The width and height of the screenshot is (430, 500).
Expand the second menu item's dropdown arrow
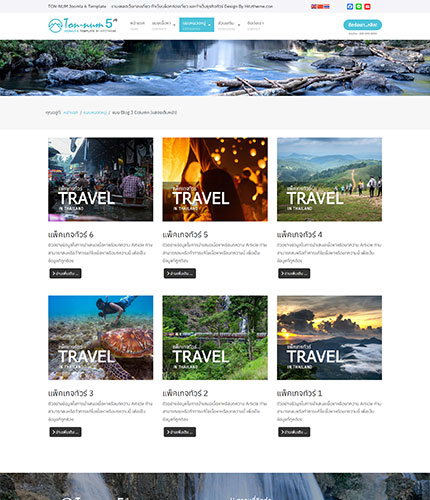[x=174, y=25]
